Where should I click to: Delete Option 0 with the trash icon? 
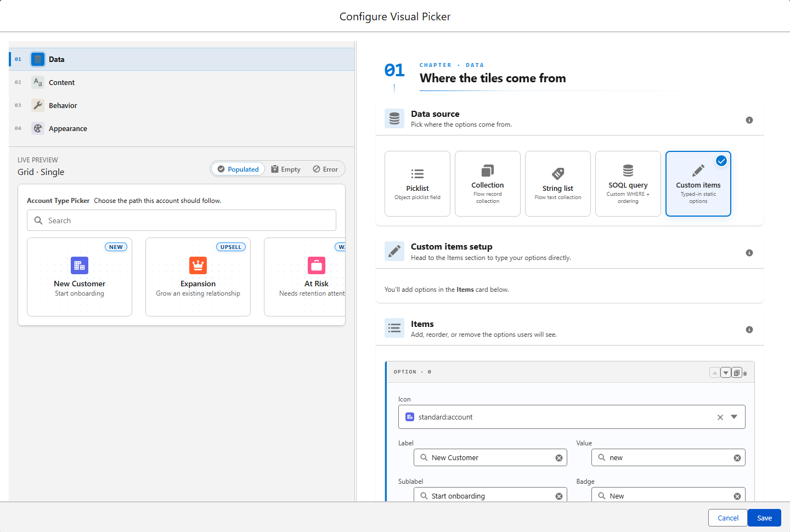coord(745,373)
